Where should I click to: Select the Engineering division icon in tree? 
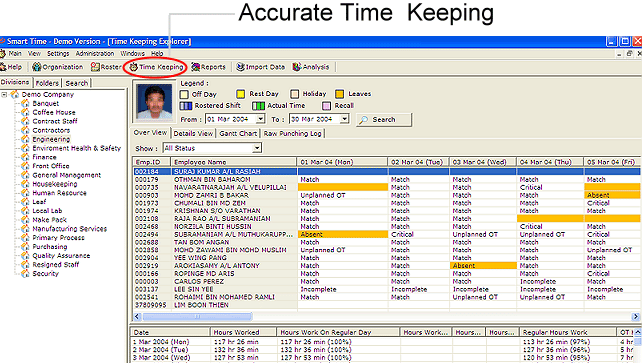tap(25, 139)
